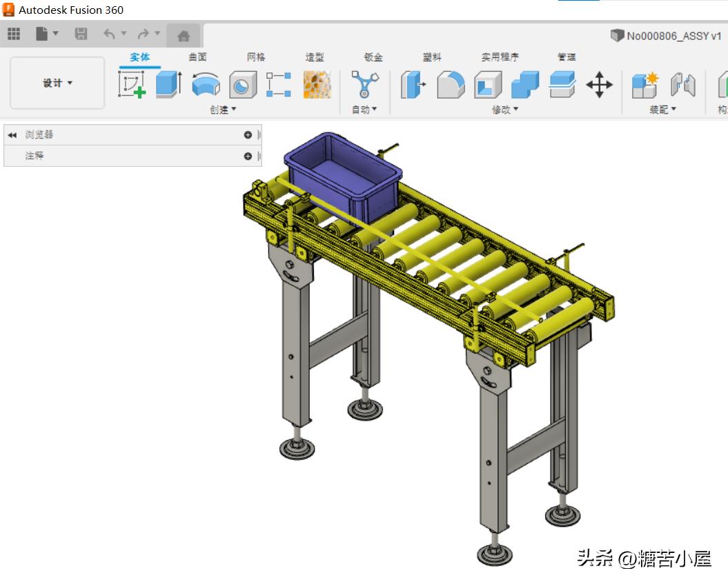Go to the Home tab icon
The height and width of the screenshot is (584, 728).
[184, 35]
